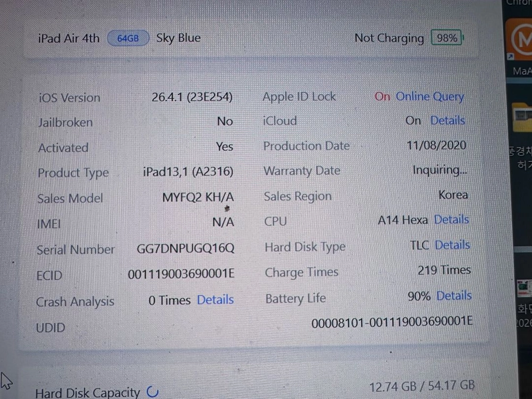The height and width of the screenshot is (399, 532).
Task: Click the Warranty Date Inquiring... value
Action: [x=440, y=170]
